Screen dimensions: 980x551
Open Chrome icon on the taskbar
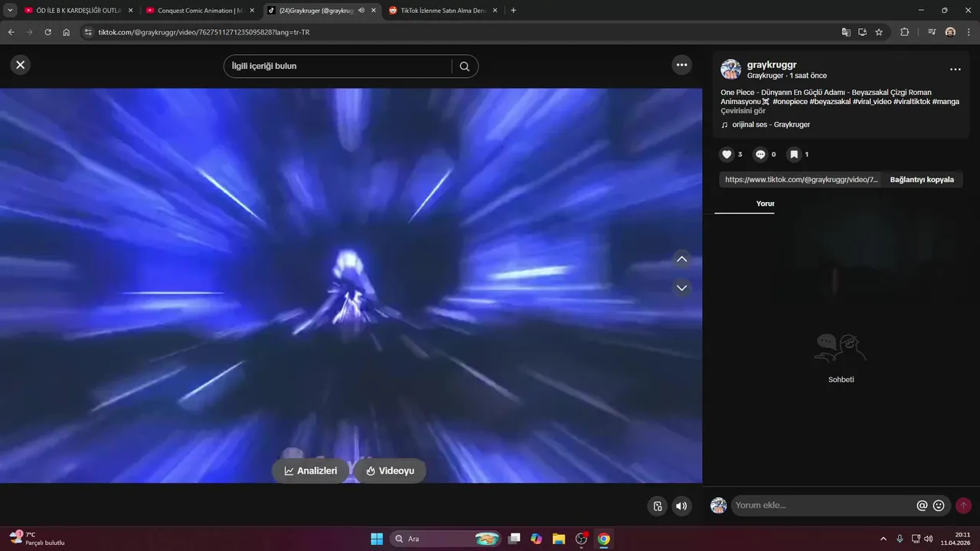pos(604,539)
